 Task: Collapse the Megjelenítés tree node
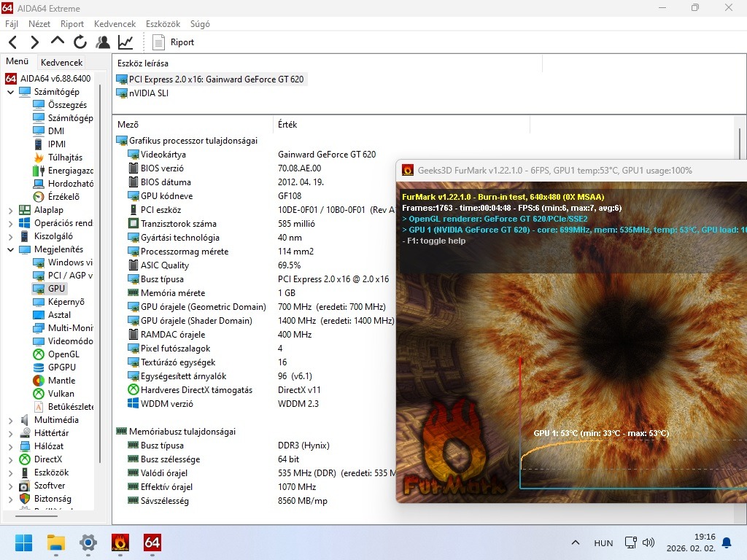[x=10, y=249]
